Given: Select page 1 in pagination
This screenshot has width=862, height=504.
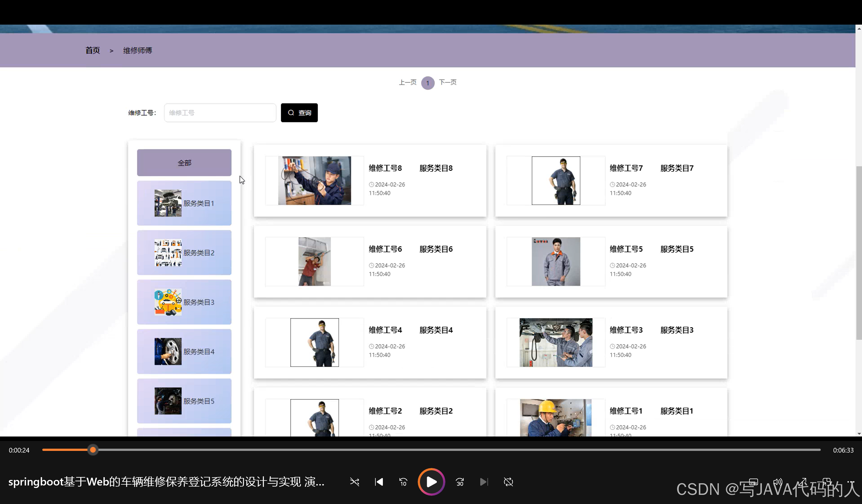Looking at the screenshot, I should (x=428, y=83).
